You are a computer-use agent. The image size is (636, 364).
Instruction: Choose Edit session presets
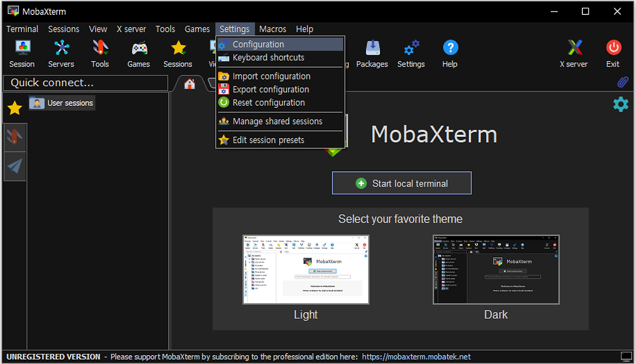click(x=280, y=140)
